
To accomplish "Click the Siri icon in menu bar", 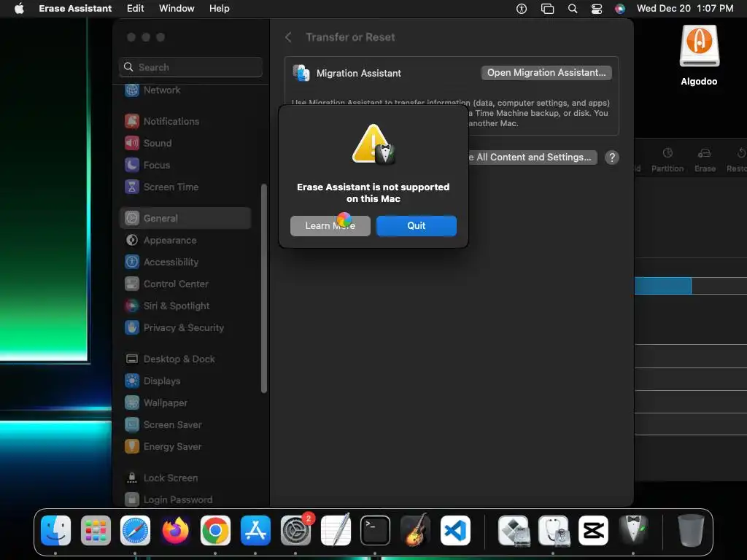I will pos(620,9).
